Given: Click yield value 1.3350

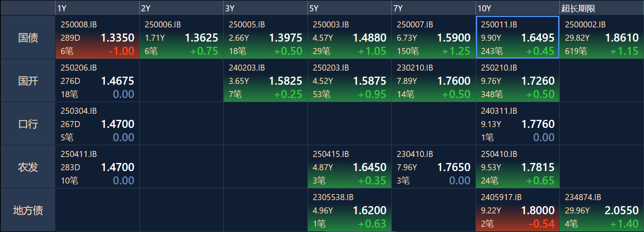Looking at the screenshot, I should [117, 38].
